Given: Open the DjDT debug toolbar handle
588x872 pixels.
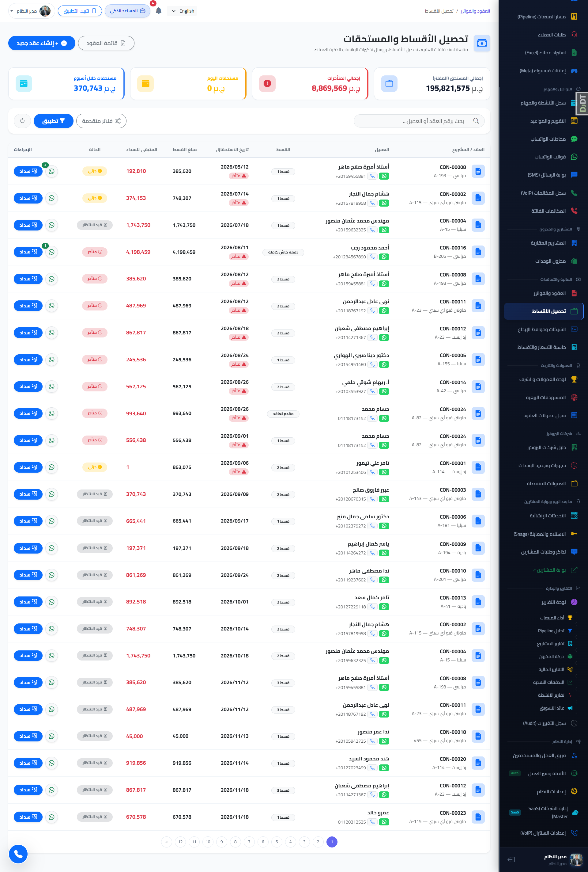Looking at the screenshot, I should (582, 104).
